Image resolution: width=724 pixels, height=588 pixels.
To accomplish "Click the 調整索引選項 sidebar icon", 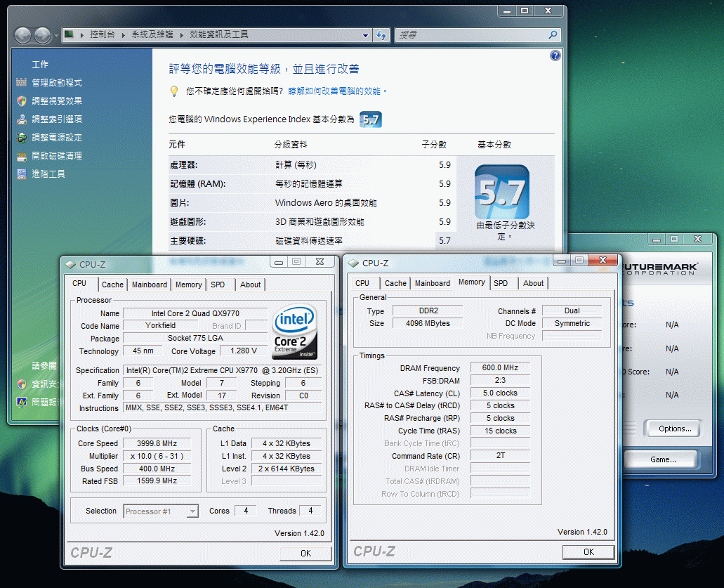I will [x=22, y=119].
